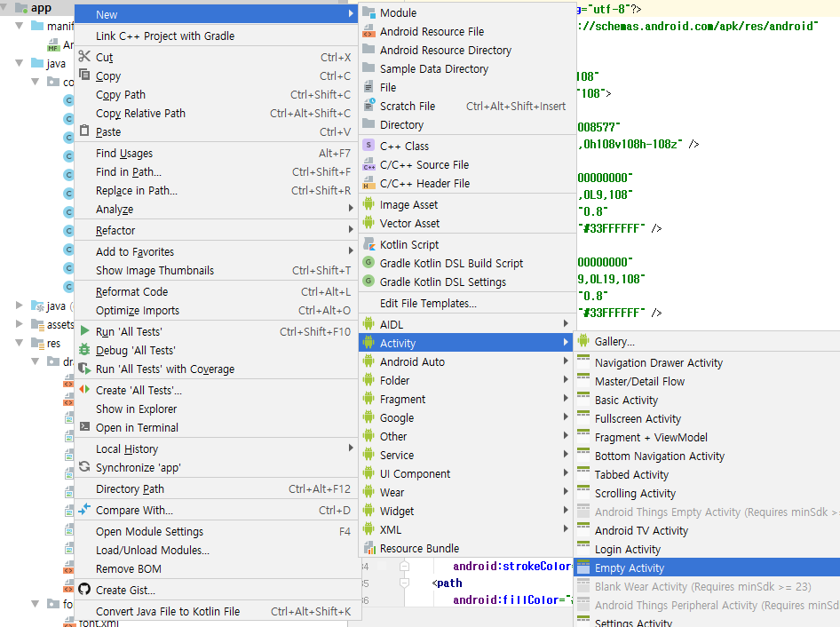Screen dimensions: 840x627
Task: Choose Android TV Activity template
Action: click(707, 530)
